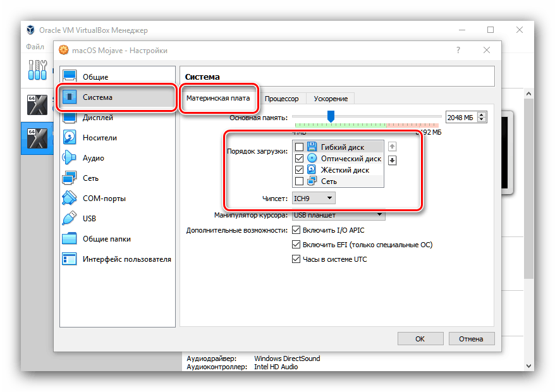Image resolution: width=555 pixels, height=392 pixels.
Task: Go to Аудио settings
Action: click(117, 157)
